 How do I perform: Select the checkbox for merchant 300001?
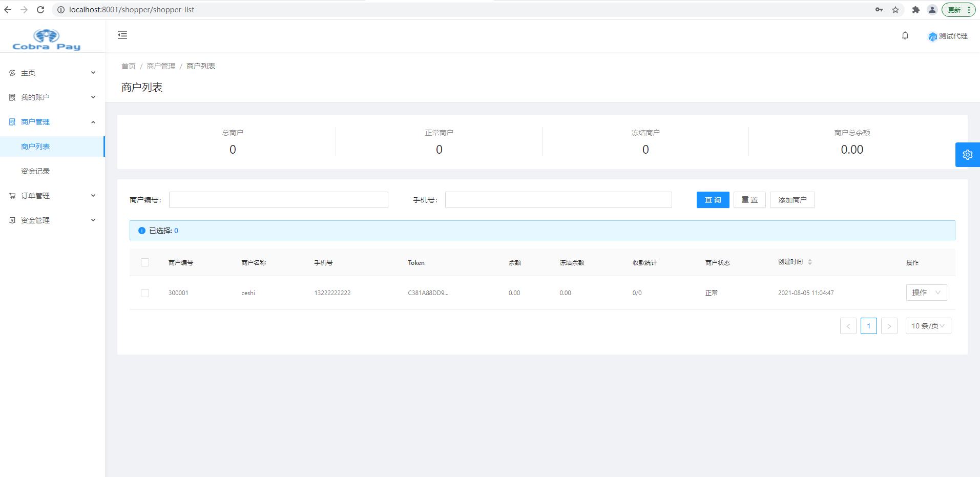(x=145, y=293)
